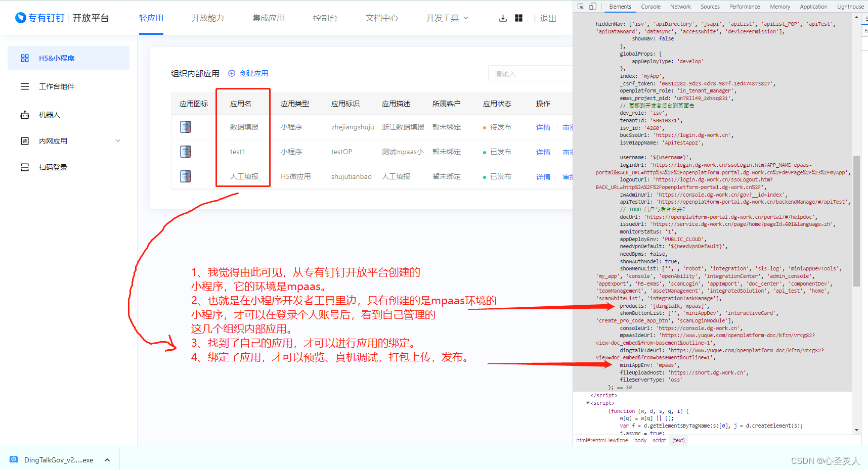Click the 应用名 column header
Viewport: 868px width, 470px height.
(x=241, y=104)
